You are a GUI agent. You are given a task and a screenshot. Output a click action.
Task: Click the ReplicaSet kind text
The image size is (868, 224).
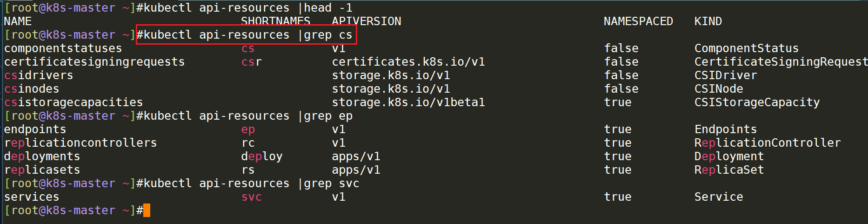click(729, 170)
